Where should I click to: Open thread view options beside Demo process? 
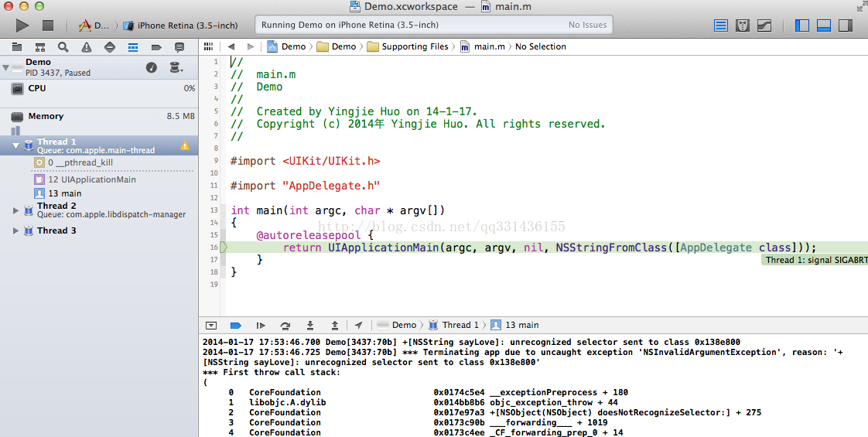(176, 67)
